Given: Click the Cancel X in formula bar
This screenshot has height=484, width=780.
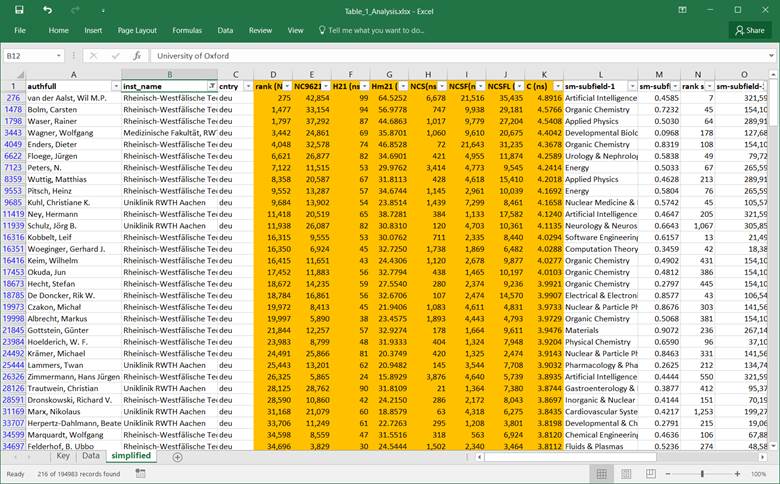Looking at the screenshot, I should (x=93, y=56).
